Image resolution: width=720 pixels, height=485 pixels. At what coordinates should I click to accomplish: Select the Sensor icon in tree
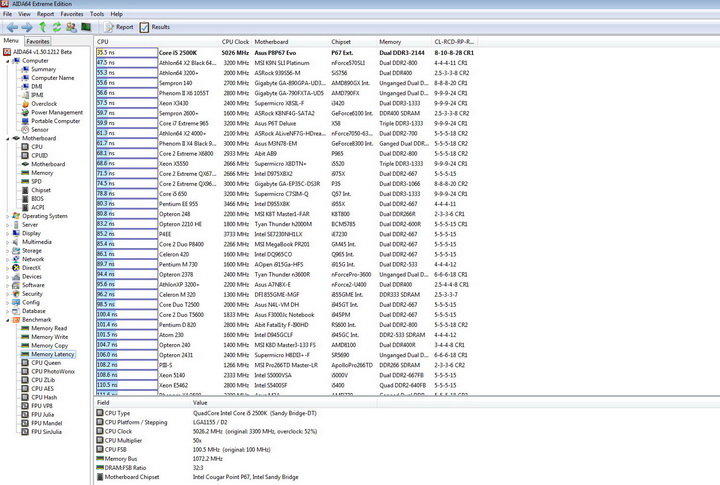[25, 130]
